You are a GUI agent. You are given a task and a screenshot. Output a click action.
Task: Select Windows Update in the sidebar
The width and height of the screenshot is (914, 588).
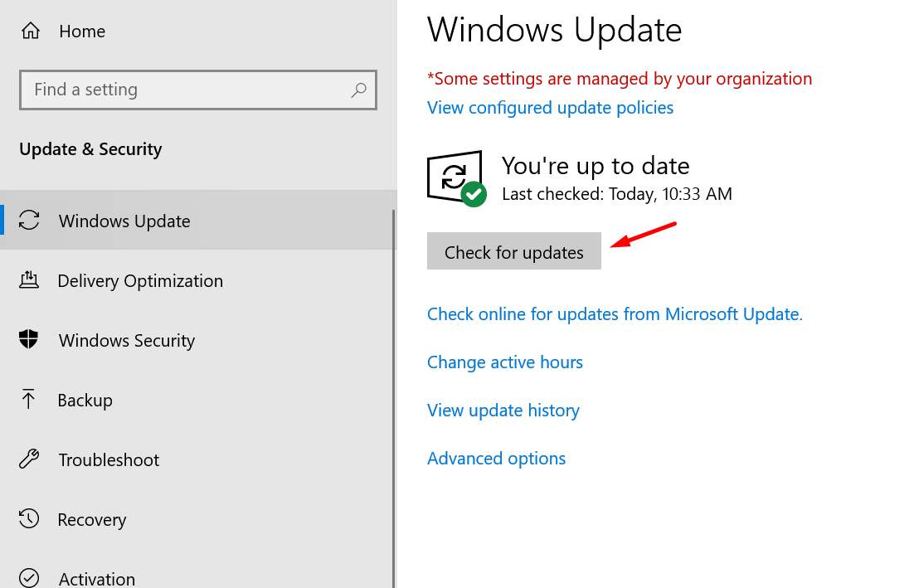tap(197, 221)
